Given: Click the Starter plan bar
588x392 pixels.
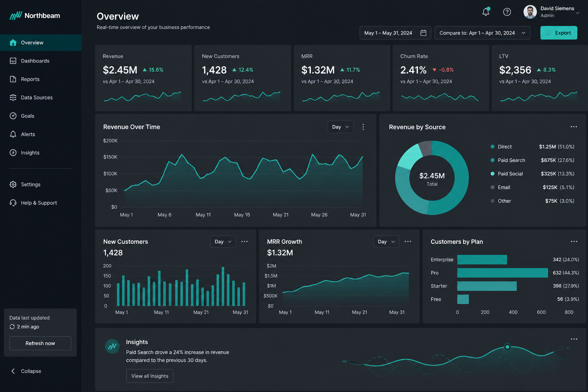Looking at the screenshot, I should (x=487, y=286).
